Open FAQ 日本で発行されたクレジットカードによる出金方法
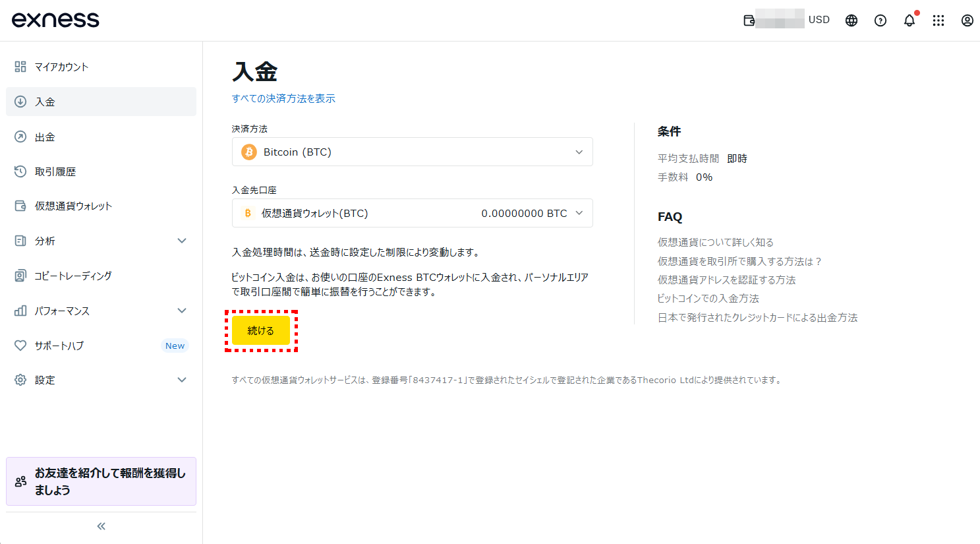Image resolution: width=980 pixels, height=544 pixels. pyautogui.click(x=758, y=317)
